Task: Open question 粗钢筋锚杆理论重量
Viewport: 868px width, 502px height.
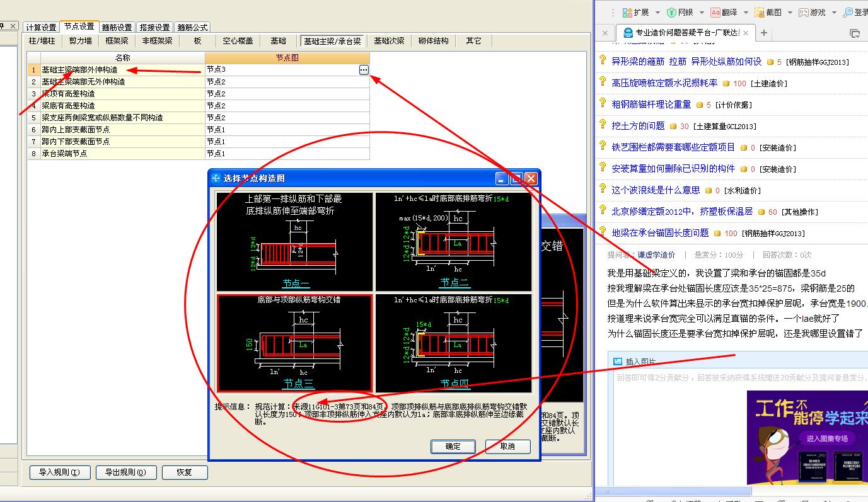Action: pyautogui.click(x=651, y=105)
